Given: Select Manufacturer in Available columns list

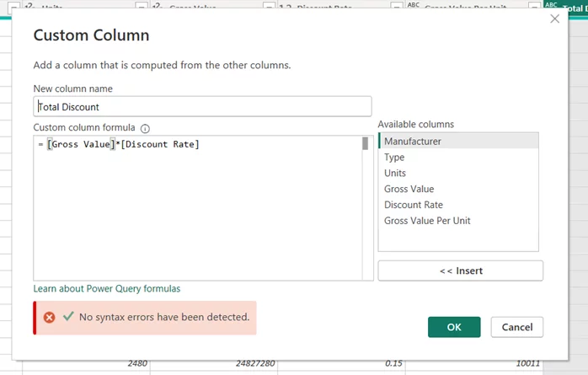Looking at the screenshot, I should click(x=413, y=142).
